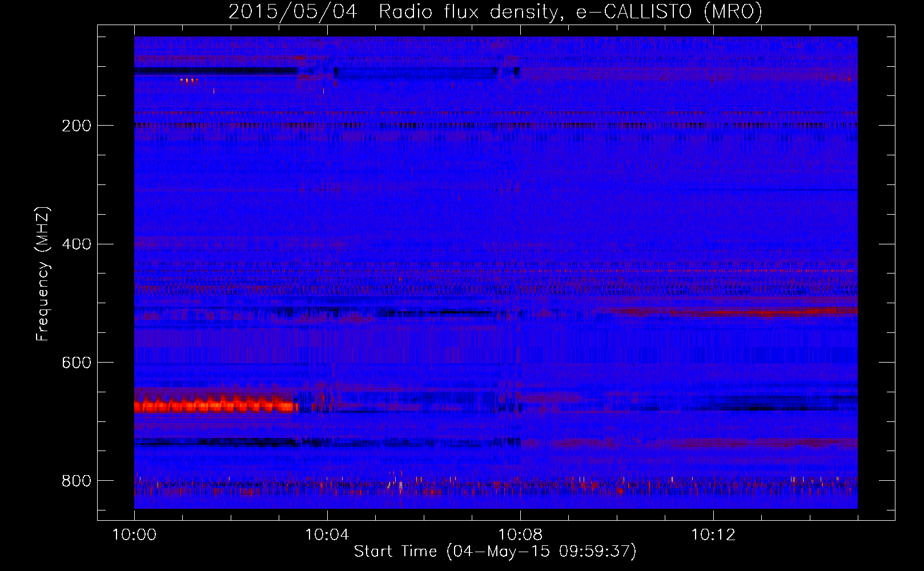Click the plot title '2015/05/04 Radio flux density'
This screenshot has width=924, height=571.
(495, 11)
